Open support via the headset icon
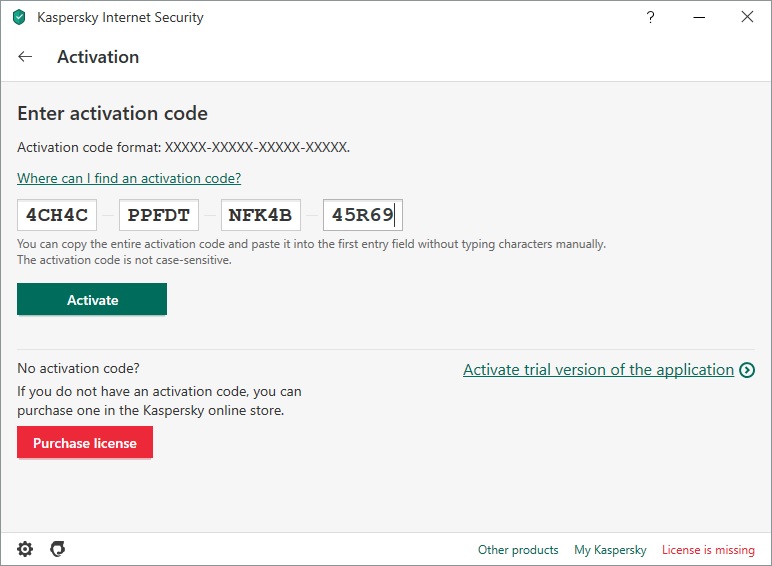The height and width of the screenshot is (566, 772). tap(58, 549)
